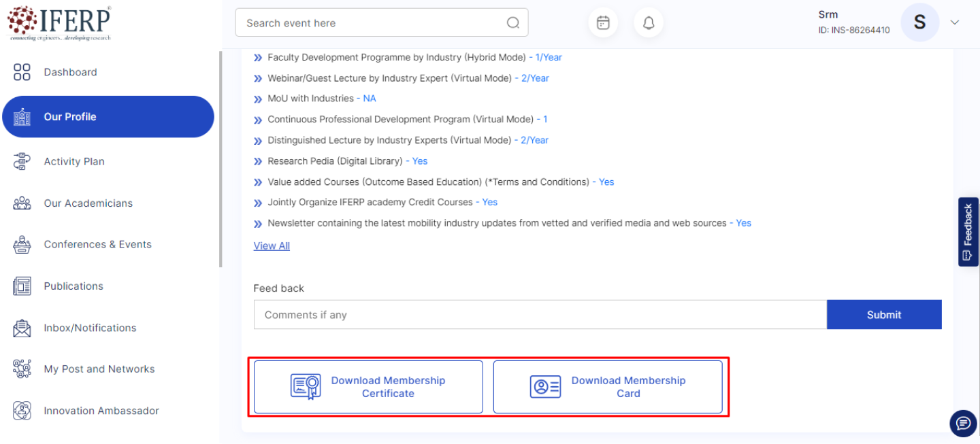Open the notifications bell icon
Screen dimensions: 980x444
pyautogui.click(x=649, y=23)
